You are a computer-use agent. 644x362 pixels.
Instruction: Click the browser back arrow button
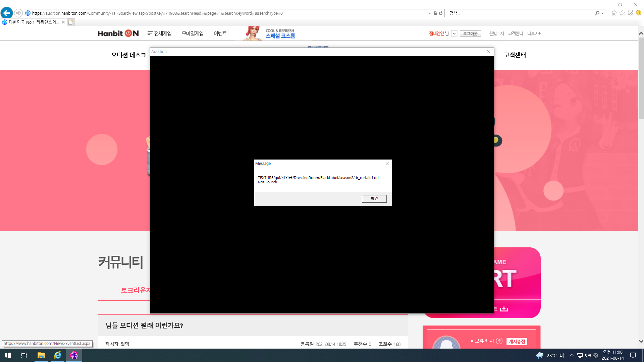(x=7, y=13)
